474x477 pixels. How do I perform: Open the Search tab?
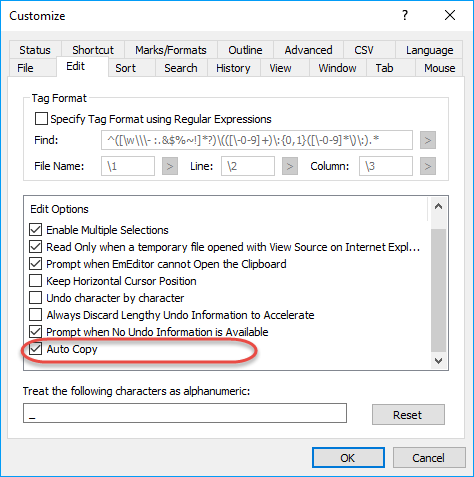[181, 68]
